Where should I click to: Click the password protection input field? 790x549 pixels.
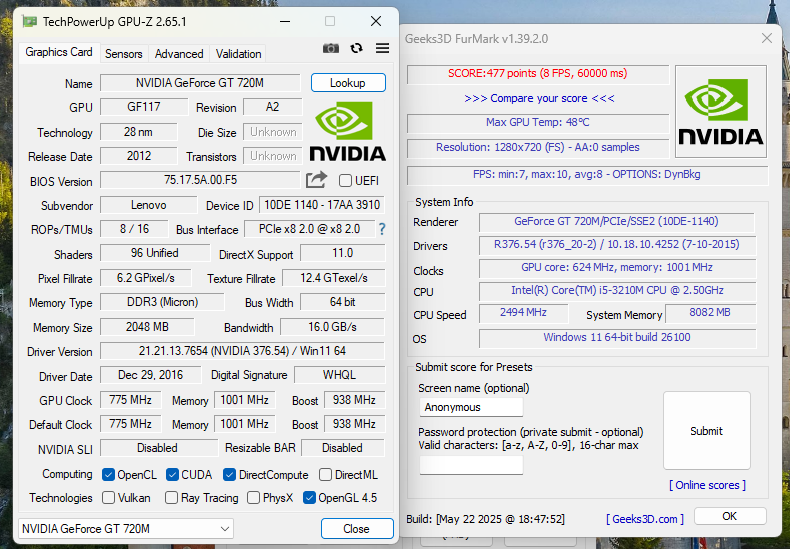click(471, 465)
